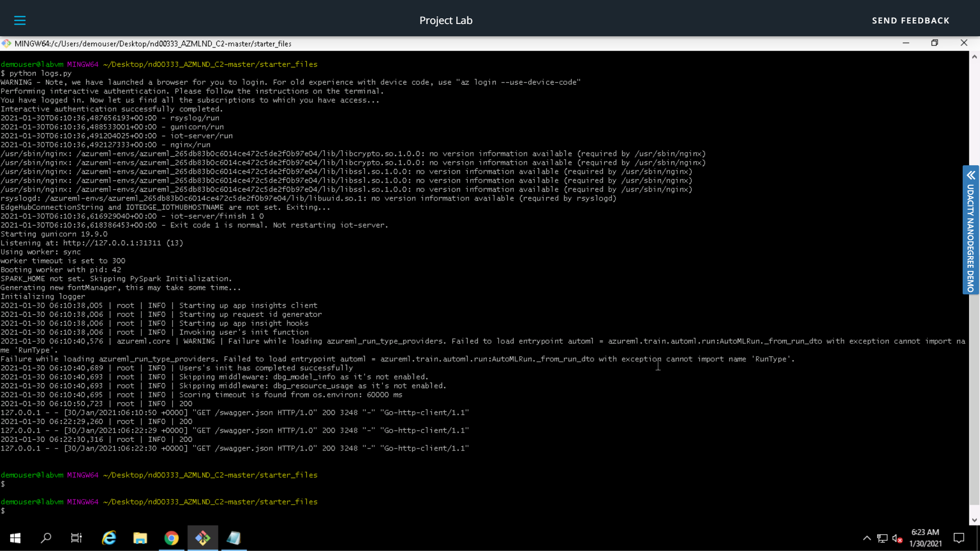Click the Windows Start button

[x=15, y=538]
